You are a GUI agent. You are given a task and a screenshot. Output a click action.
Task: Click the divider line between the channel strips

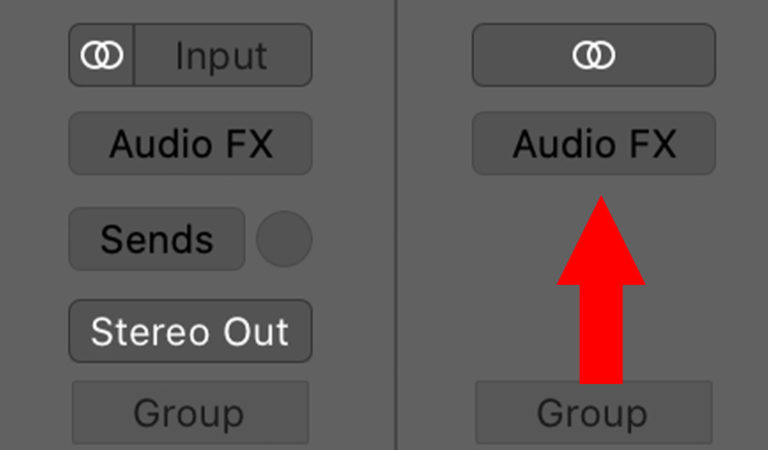coord(396,225)
